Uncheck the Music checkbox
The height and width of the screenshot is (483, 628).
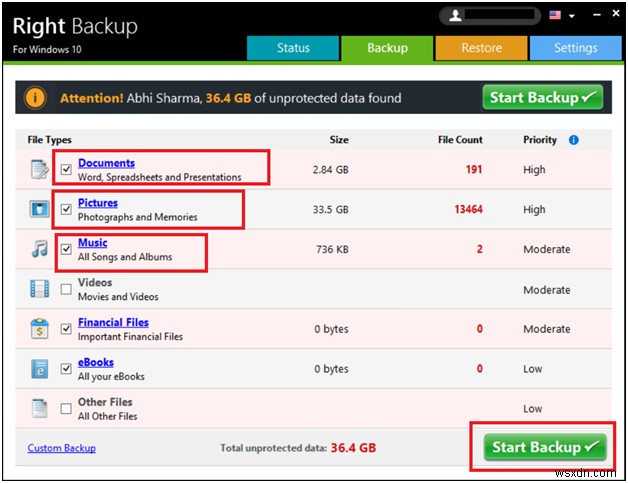click(x=66, y=249)
